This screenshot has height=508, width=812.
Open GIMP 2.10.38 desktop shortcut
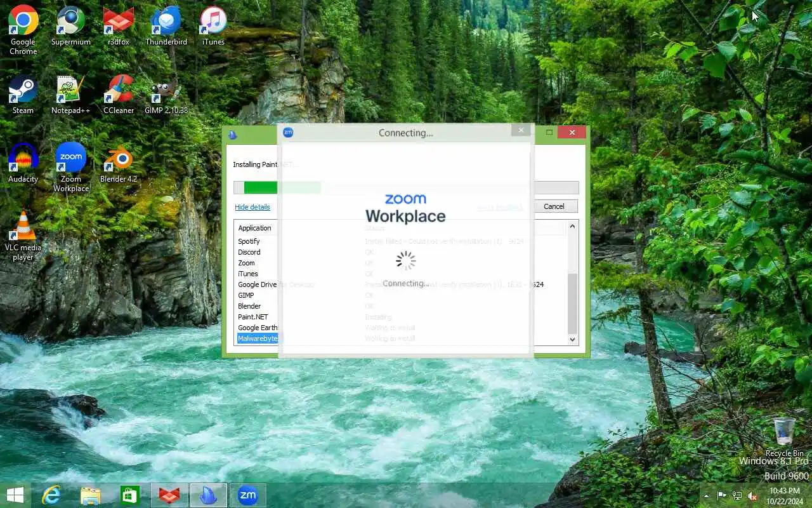(x=166, y=95)
